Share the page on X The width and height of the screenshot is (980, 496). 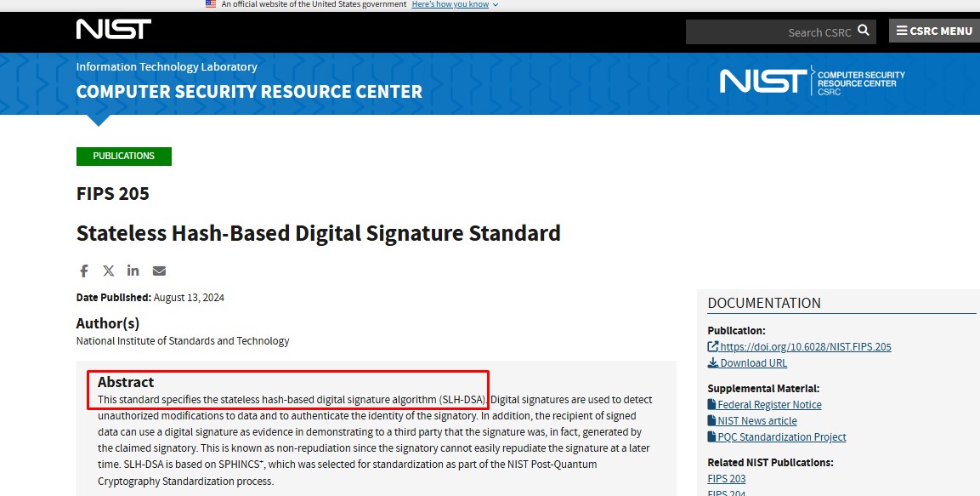[109, 271]
